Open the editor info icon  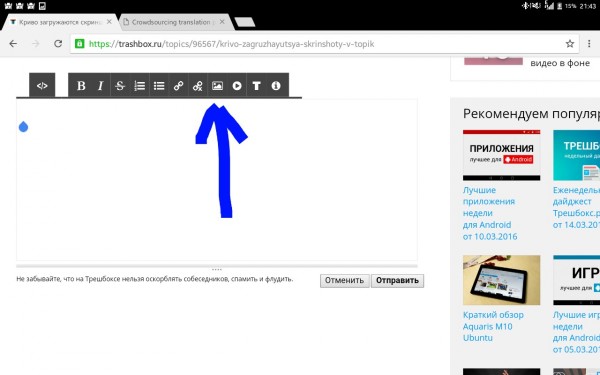(276, 85)
